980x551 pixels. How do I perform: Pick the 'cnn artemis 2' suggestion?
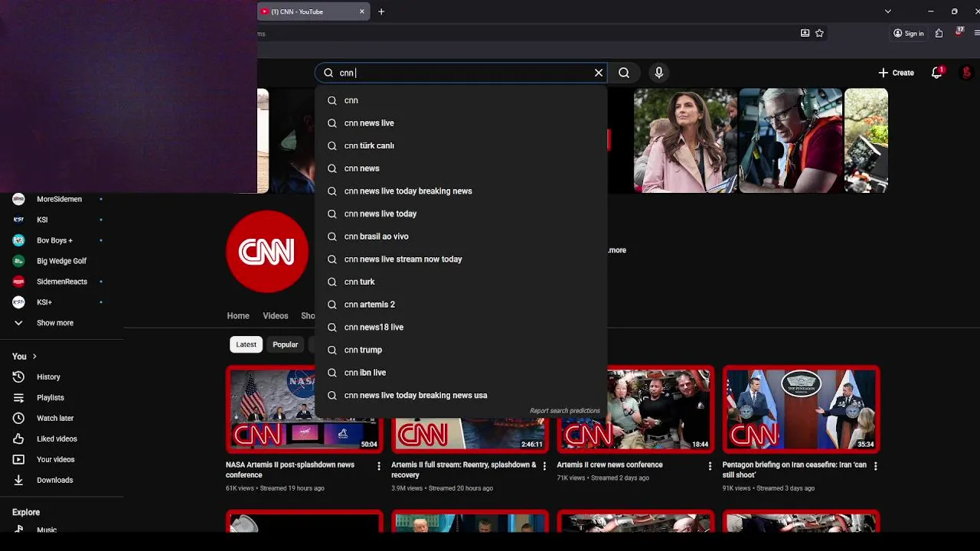click(x=461, y=305)
